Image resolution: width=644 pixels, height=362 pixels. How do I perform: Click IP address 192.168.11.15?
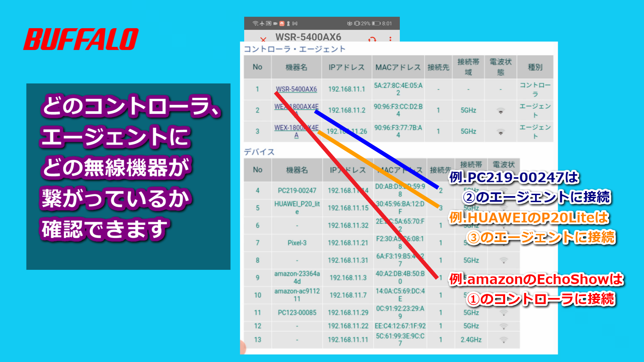point(348,208)
